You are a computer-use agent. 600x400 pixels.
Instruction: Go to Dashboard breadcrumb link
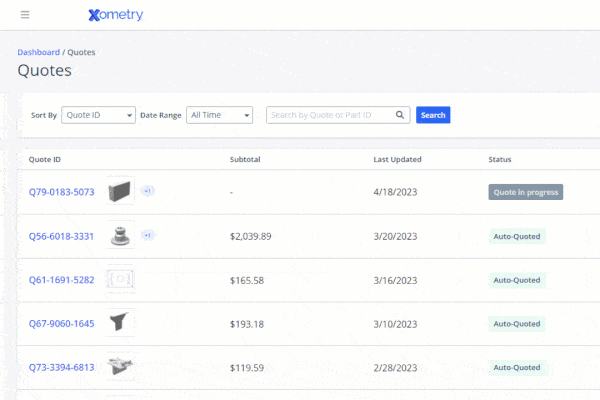coord(38,52)
